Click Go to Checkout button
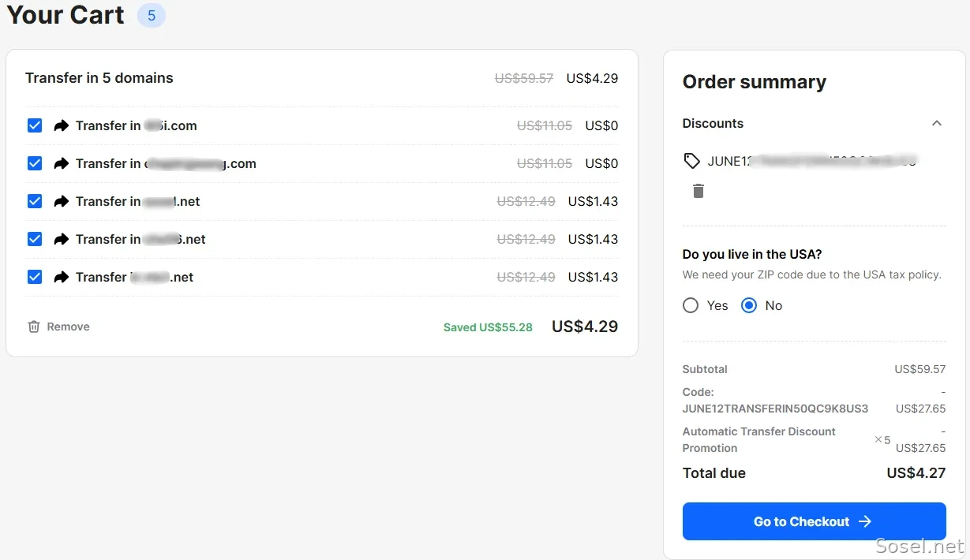This screenshot has height=560, width=970. click(814, 521)
